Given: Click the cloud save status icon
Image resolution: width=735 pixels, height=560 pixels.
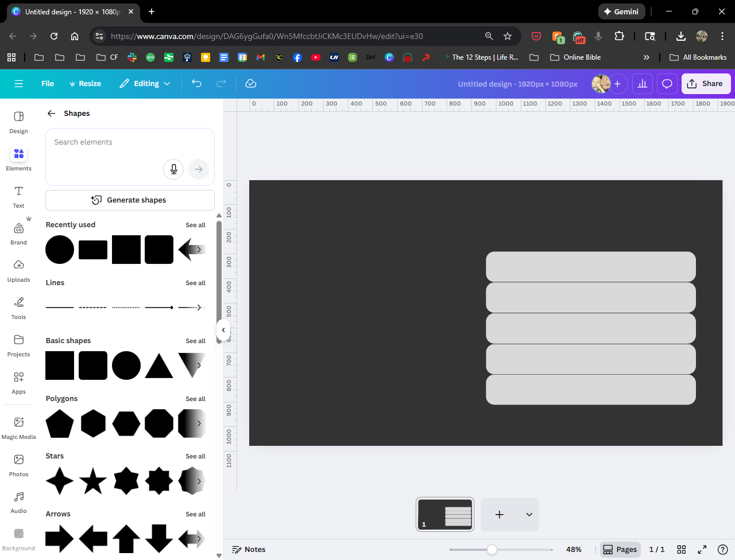Looking at the screenshot, I should click(x=250, y=84).
